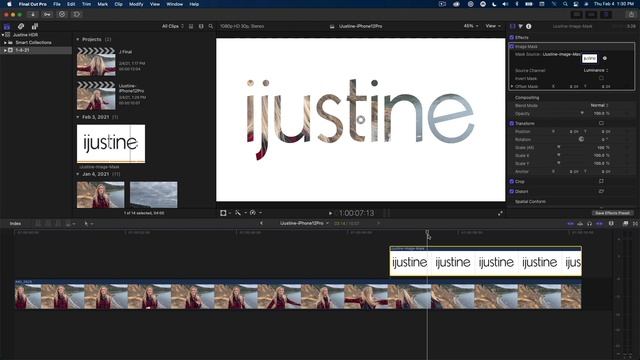Toggle viewer full screen arrows icon
640x360 pixels.
pos(500,213)
